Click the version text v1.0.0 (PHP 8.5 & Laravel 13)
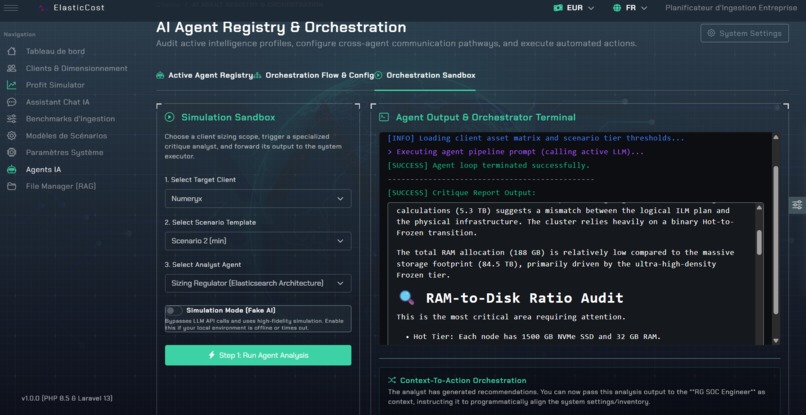Image resolution: width=806 pixels, height=415 pixels. (x=67, y=399)
